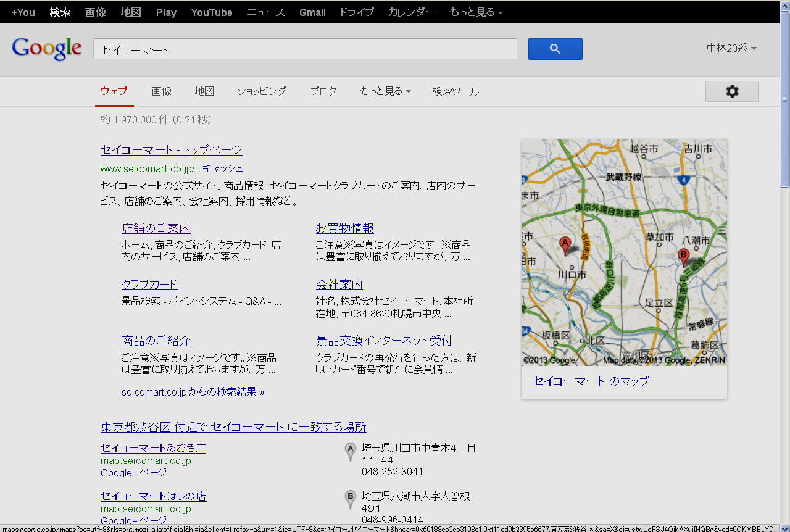Viewport: 790px width, 532px height.
Task: Open セイコーマート - トップページ result
Action: pyautogui.click(x=171, y=150)
